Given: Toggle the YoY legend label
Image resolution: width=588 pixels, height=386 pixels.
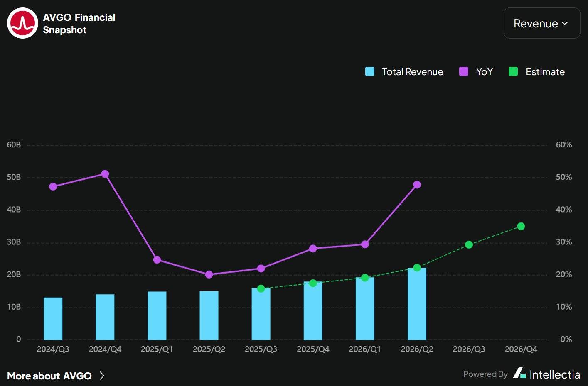Looking at the screenshot, I should (x=485, y=72).
